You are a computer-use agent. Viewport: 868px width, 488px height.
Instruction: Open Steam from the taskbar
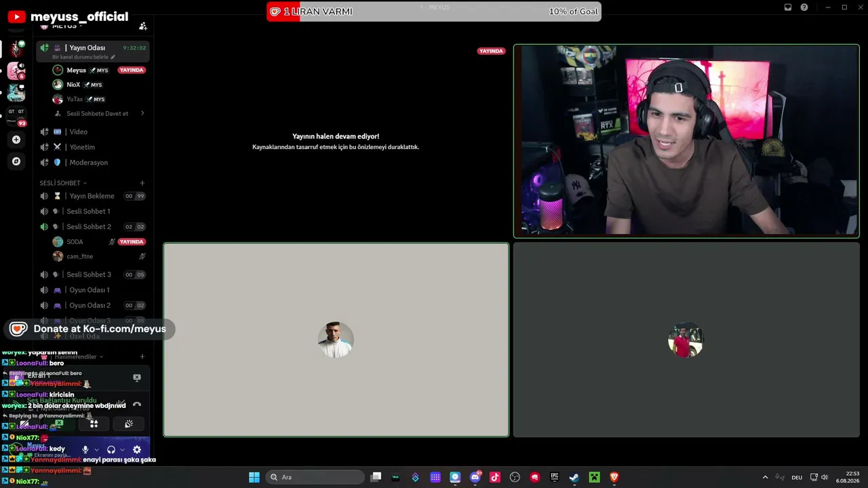pyautogui.click(x=574, y=477)
